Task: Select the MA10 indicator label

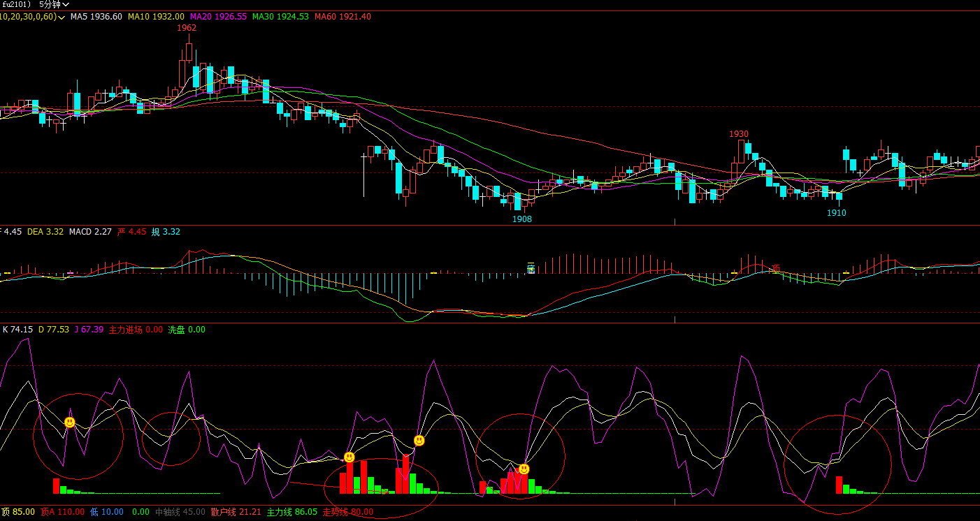Action: pyautogui.click(x=156, y=17)
